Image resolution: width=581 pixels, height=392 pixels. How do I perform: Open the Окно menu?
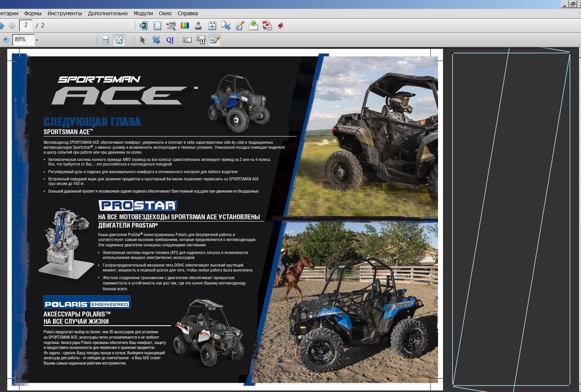coord(165,13)
